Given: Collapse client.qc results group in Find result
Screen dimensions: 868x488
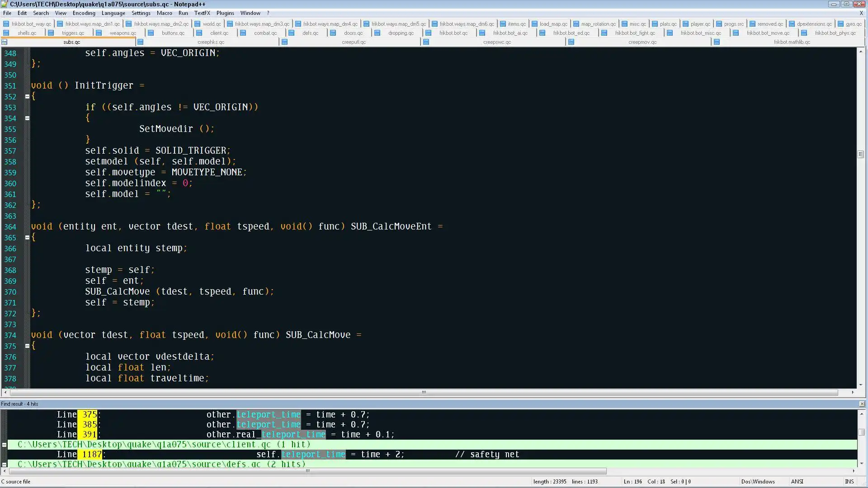Looking at the screenshot, I should pos(4,445).
